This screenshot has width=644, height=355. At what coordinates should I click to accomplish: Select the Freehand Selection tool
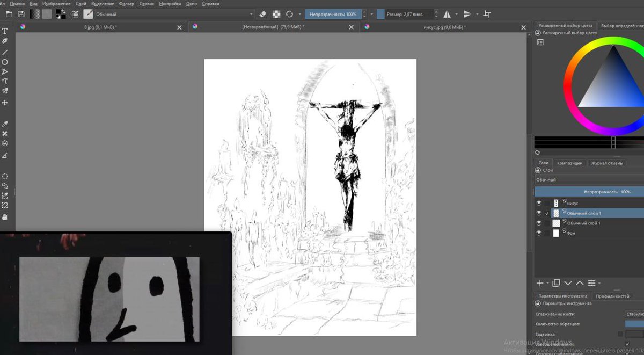tap(5, 186)
